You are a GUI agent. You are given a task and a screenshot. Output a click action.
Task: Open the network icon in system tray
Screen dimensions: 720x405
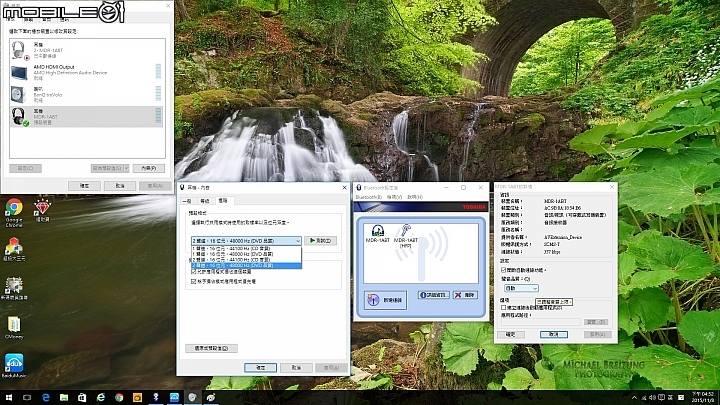[x=644, y=397]
